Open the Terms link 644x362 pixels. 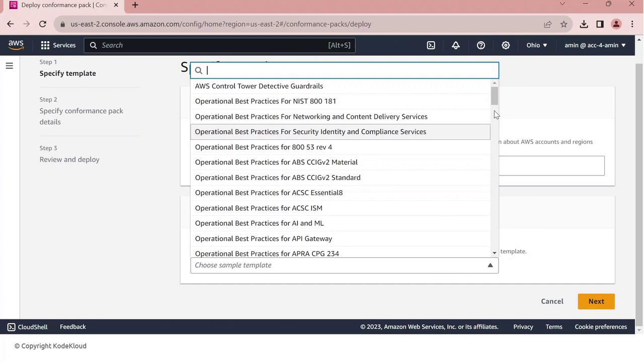(554, 327)
